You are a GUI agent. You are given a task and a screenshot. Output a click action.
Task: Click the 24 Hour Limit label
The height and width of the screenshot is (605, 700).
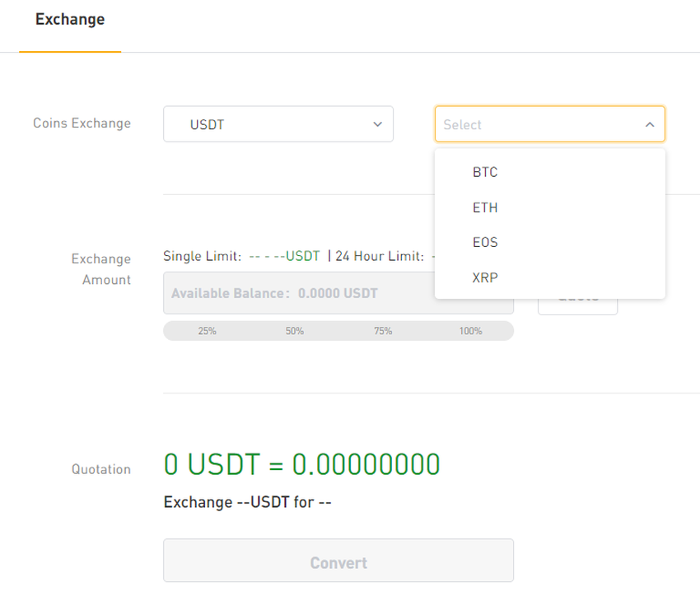point(379,256)
